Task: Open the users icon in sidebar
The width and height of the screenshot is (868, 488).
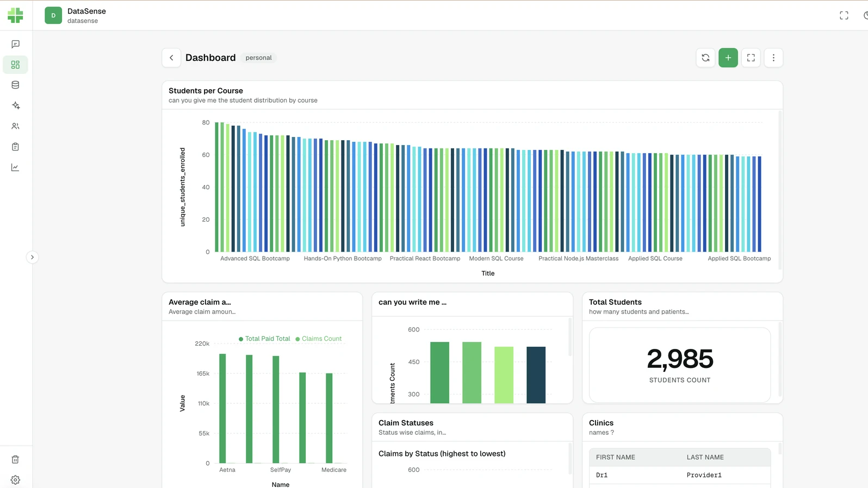Action: (x=15, y=126)
